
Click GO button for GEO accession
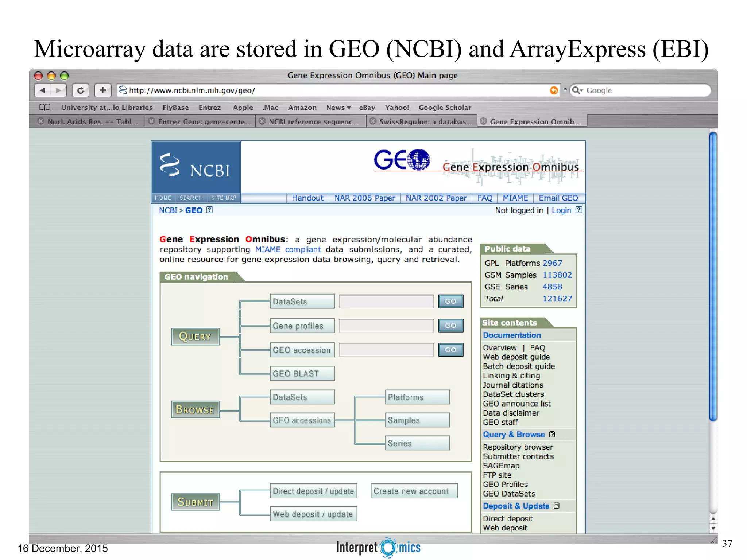coord(450,350)
